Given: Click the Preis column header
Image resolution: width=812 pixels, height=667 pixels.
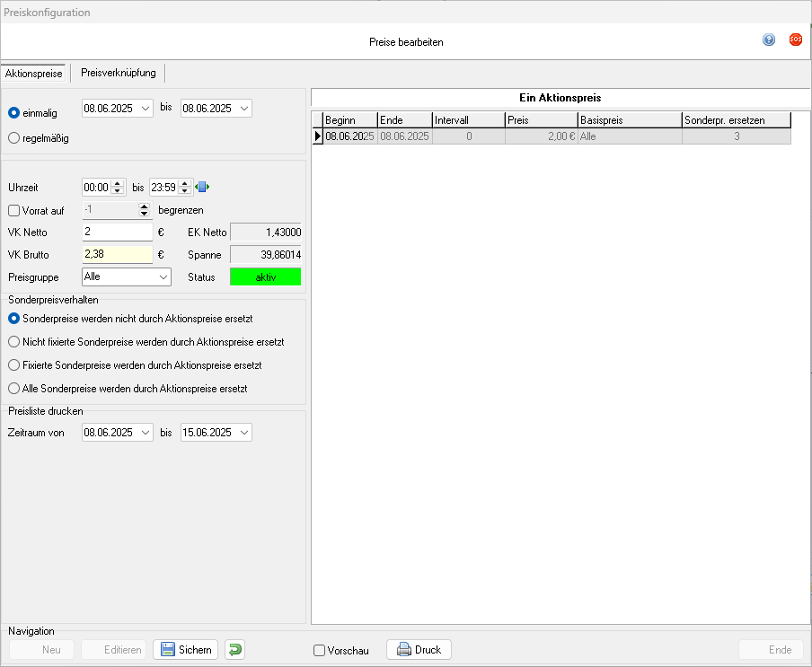Looking at the screenshot, I should pyautogui.click(x=541, y=119).
